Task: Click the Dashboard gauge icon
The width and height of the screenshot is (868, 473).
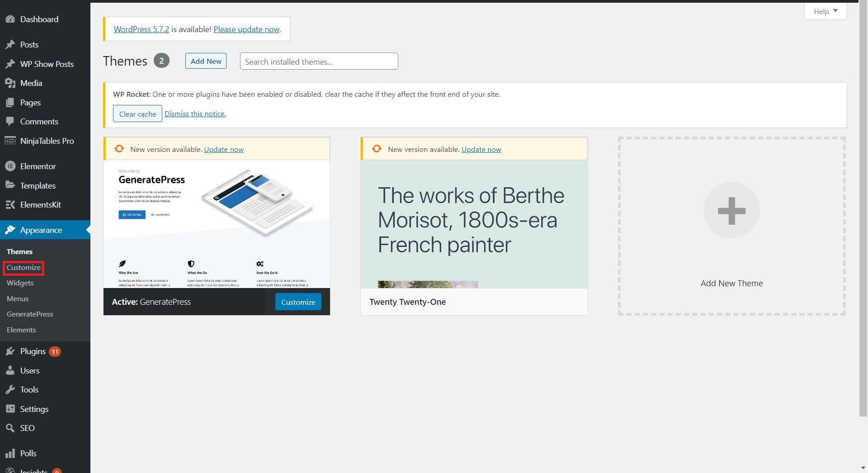Action: [10, 19]
